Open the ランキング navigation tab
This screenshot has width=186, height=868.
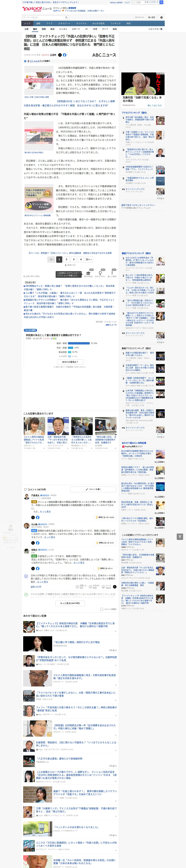click(115, 24)
